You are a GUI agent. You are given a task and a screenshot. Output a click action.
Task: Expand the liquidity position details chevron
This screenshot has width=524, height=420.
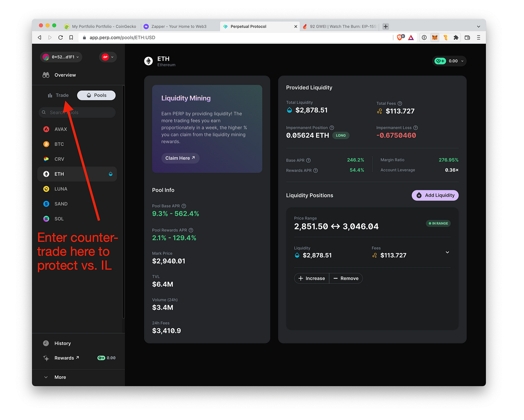tap(447, 252)
